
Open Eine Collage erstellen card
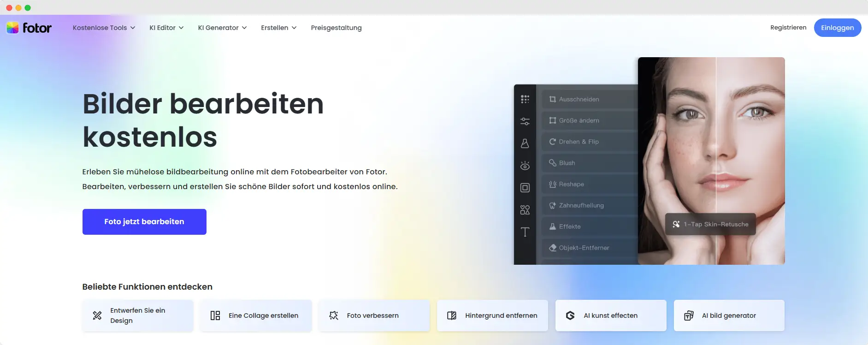pos(256,315)
